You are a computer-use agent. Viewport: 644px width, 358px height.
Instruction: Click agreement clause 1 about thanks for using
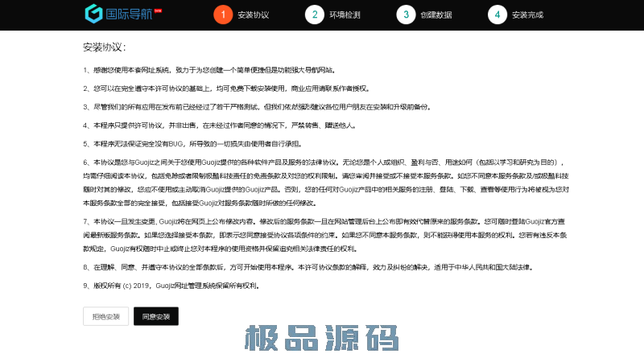[x=208, y=70]
